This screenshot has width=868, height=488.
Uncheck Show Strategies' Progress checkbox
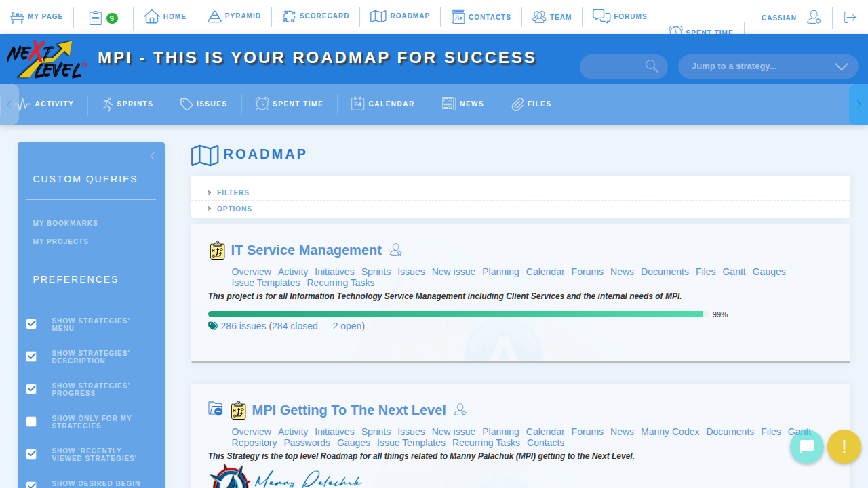click(31, 389)
